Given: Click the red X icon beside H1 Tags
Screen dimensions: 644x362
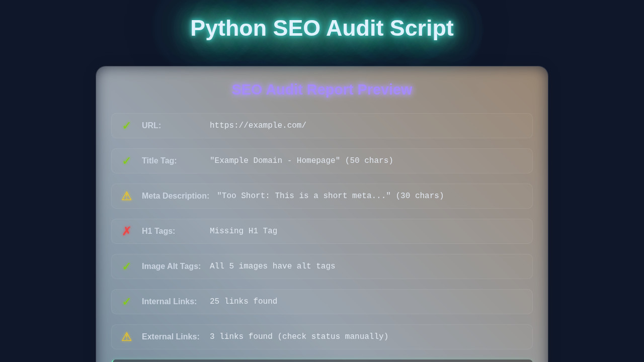Looking at the screenshot, I should click(x=127, y=231).
